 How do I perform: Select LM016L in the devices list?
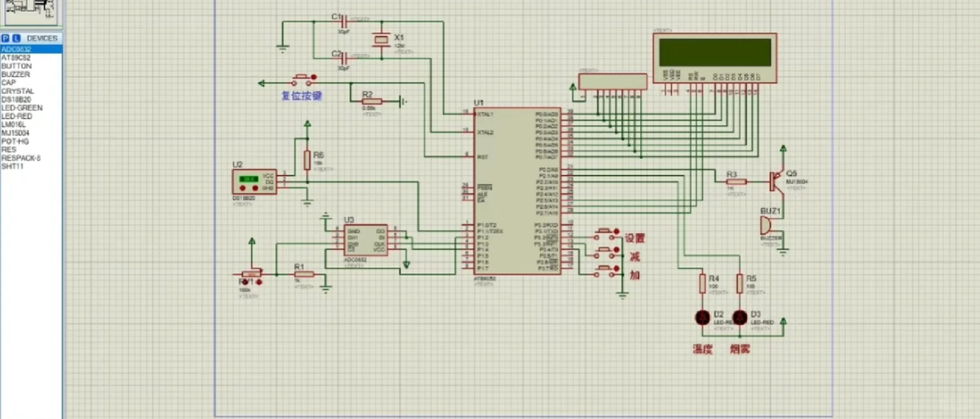point(14,125)
